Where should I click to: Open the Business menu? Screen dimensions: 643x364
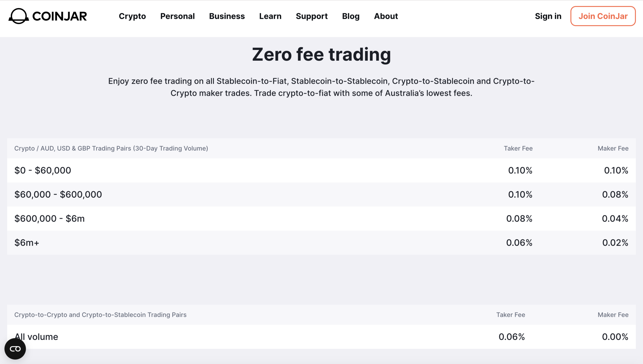pyautogui.click(x=227, y=16)
